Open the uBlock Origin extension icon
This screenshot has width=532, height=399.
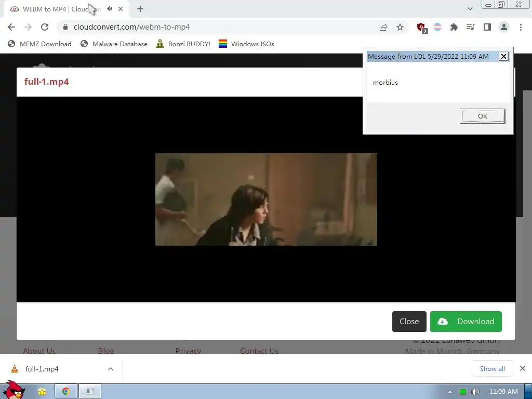point(422,28)
